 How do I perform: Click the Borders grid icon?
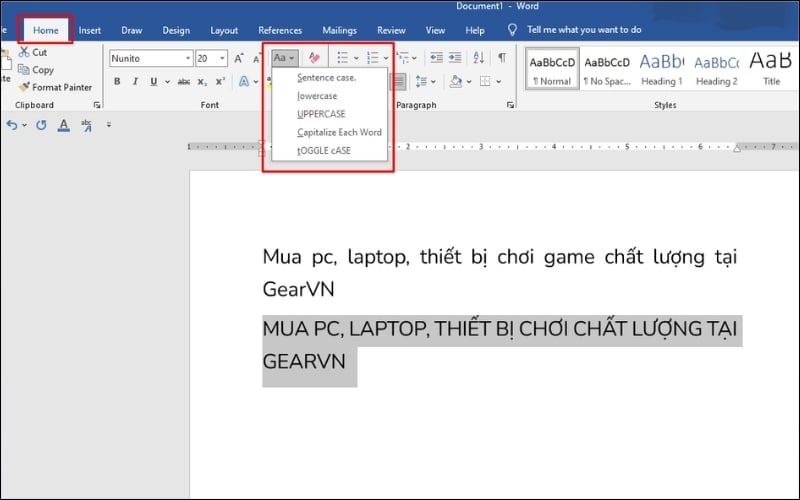485,82
